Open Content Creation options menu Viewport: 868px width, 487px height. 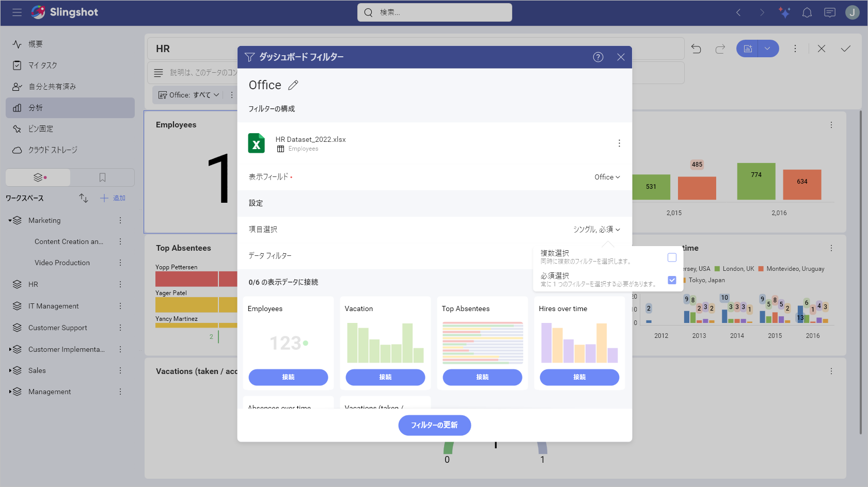click(120, 241)
